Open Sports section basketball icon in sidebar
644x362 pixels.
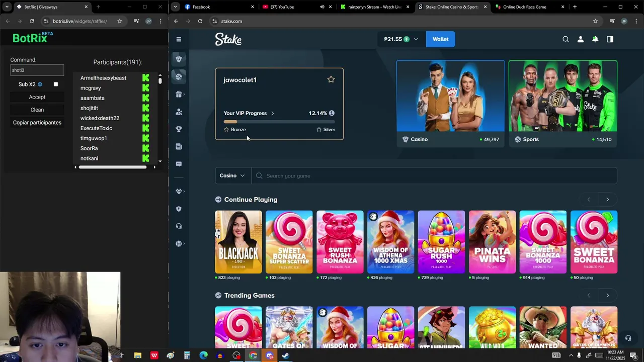[179, 76]
